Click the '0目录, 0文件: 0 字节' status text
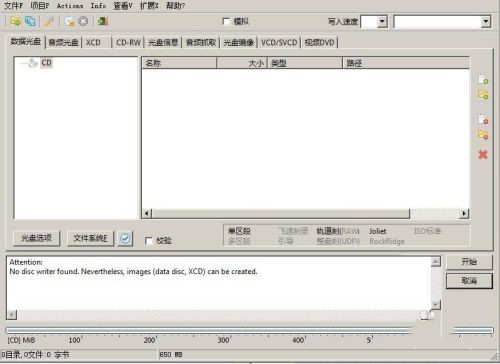 point(35,355)
